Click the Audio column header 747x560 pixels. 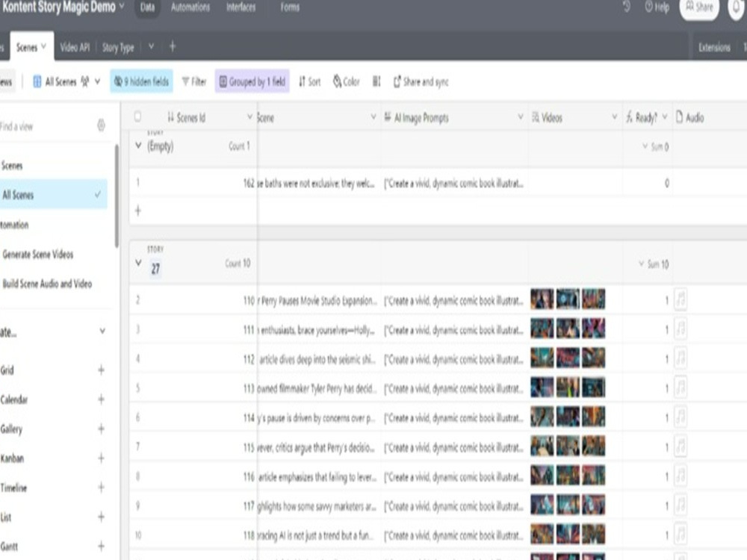(710, 117)
